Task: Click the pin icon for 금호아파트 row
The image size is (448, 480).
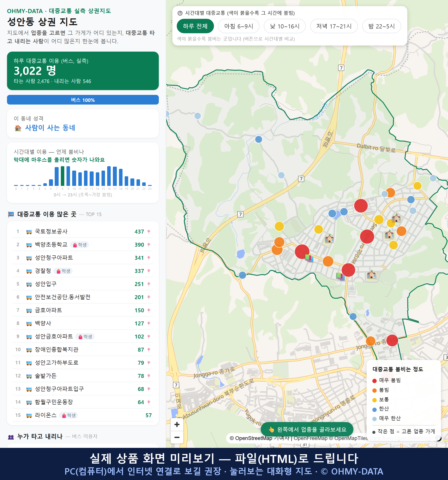Action: point(149,311)
